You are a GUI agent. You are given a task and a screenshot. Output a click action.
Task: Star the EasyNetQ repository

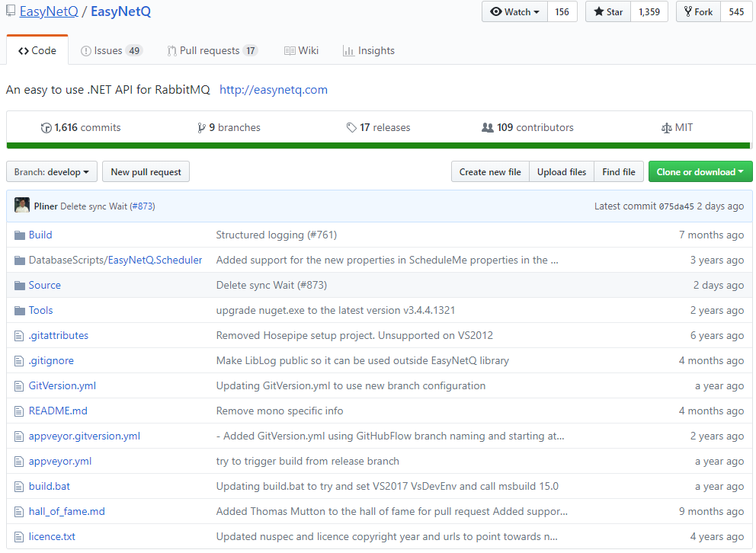(x=608, y=11)
